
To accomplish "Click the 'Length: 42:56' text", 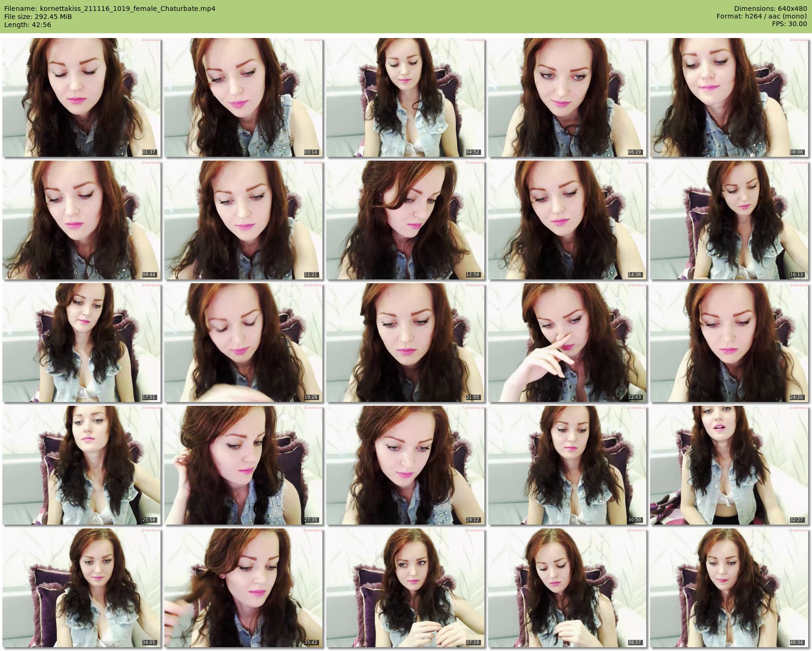I will (28, 25).
